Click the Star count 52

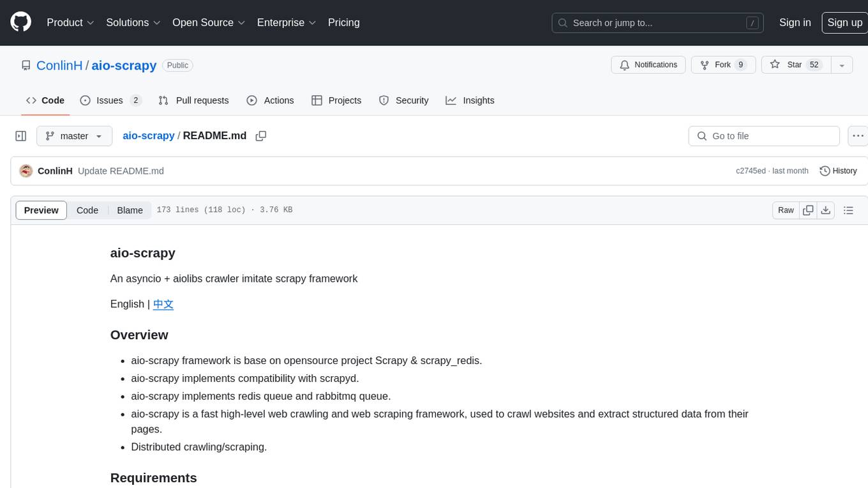tap(814, 65)
